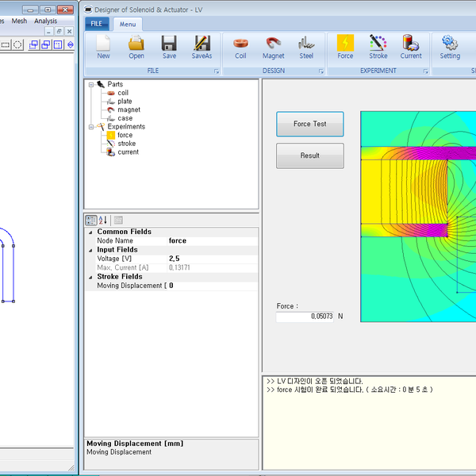Image resolution: width=476 pixels, height=476 pixels.
Task: Open a project with the Open icon
Action: pyautogui.click(x=136, y=46)
